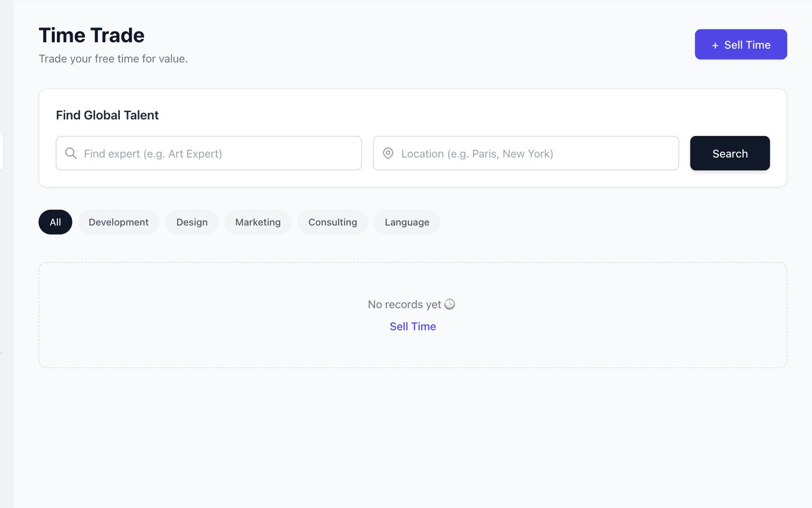
Task: Filter by Development category
Action: coord(119,222)
